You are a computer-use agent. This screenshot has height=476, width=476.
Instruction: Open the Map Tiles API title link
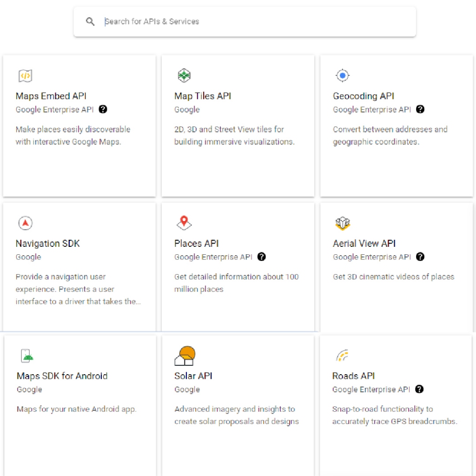203,96
